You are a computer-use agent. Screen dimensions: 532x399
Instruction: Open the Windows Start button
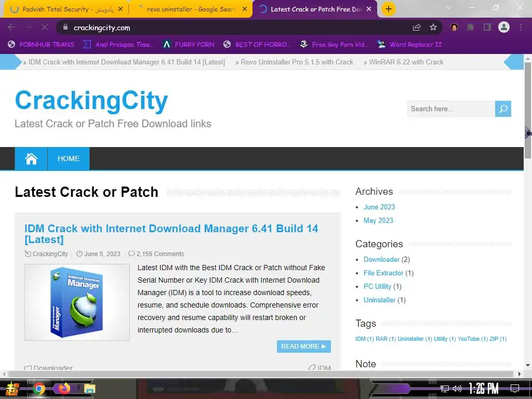pos(12,389)
